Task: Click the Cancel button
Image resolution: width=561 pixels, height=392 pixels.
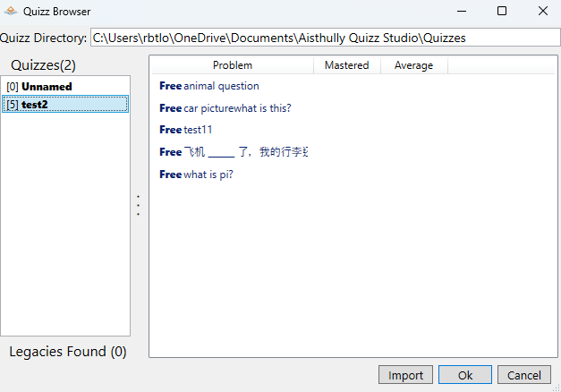Action: 523,376
